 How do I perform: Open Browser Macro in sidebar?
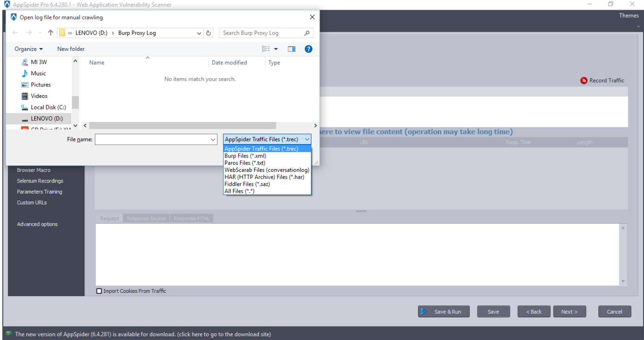[x=34, y=170]
